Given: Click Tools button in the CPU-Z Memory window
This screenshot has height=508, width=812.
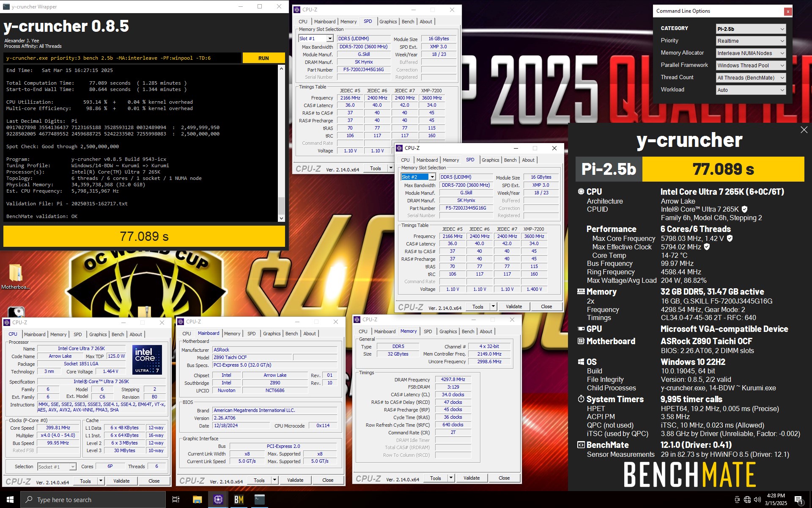Looking at the screenshot, I should click(x=436, y=478).
